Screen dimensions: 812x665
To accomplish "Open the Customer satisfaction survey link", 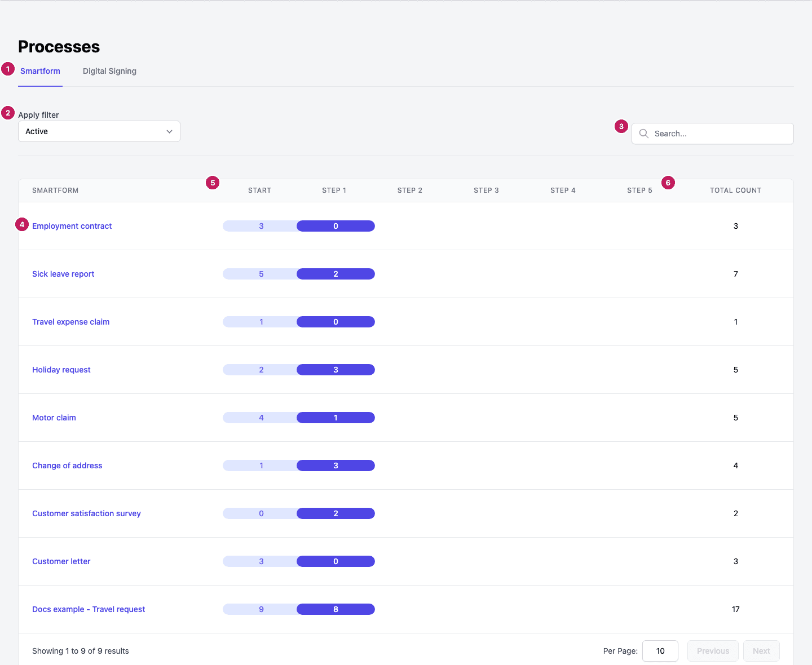I will coord(86,513).
